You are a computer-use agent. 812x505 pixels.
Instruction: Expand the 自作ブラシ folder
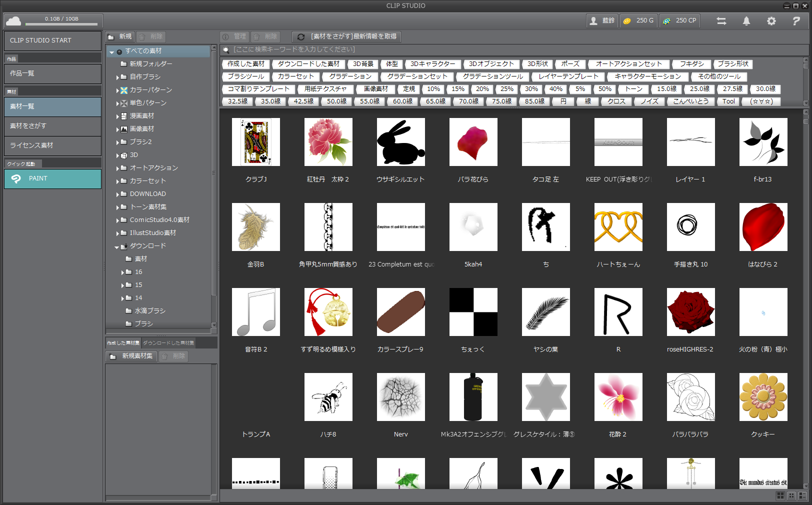118,77
